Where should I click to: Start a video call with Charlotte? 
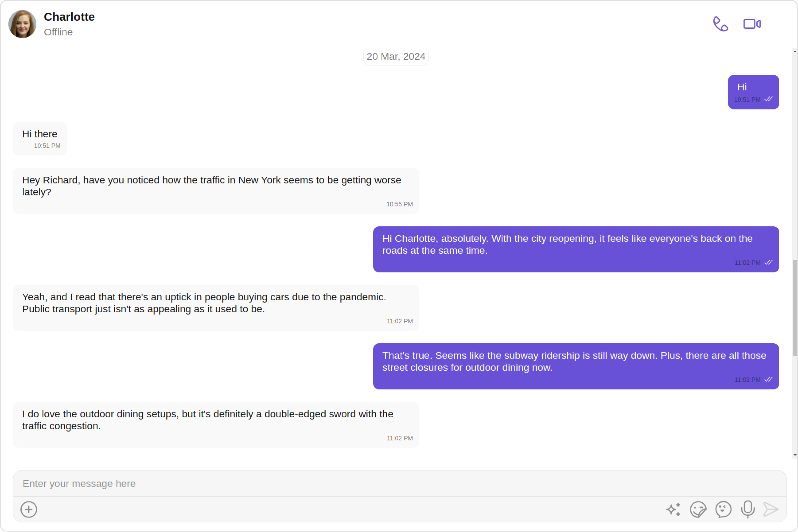click(x=752, y=24)
